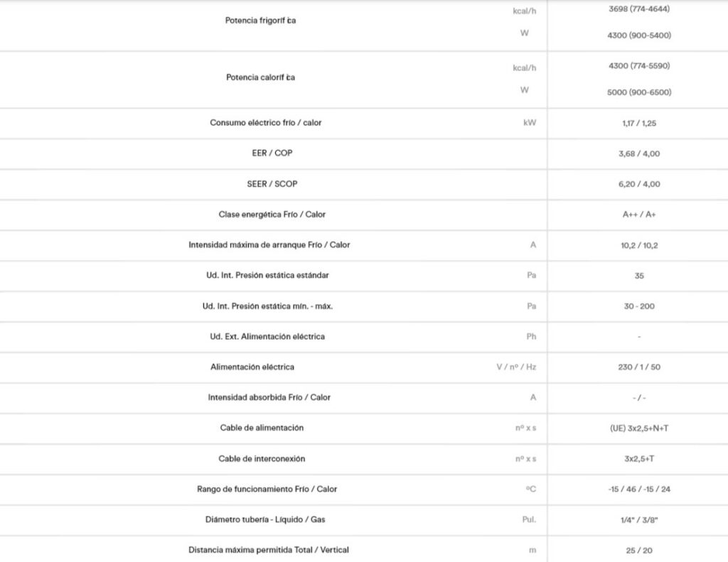This screenshot has height=562, width=728.
Task: Select the pipe diameter value 1/4" / 3/8"
Action: click(639, 520)
